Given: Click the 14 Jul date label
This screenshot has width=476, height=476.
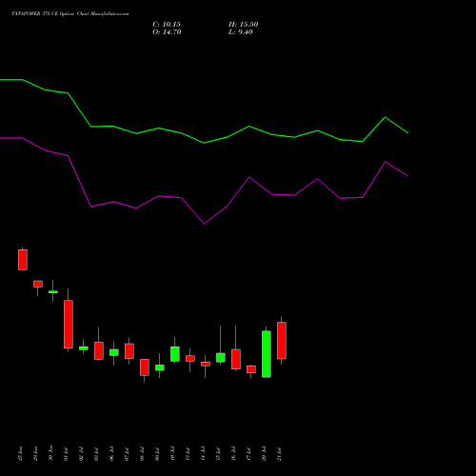Looking at the screenshot, I should [203, 453].
